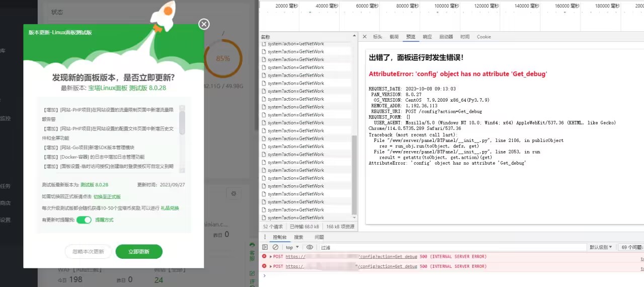Switch to the 启动器 tab
644x287 pixels.
pos(446,37)
